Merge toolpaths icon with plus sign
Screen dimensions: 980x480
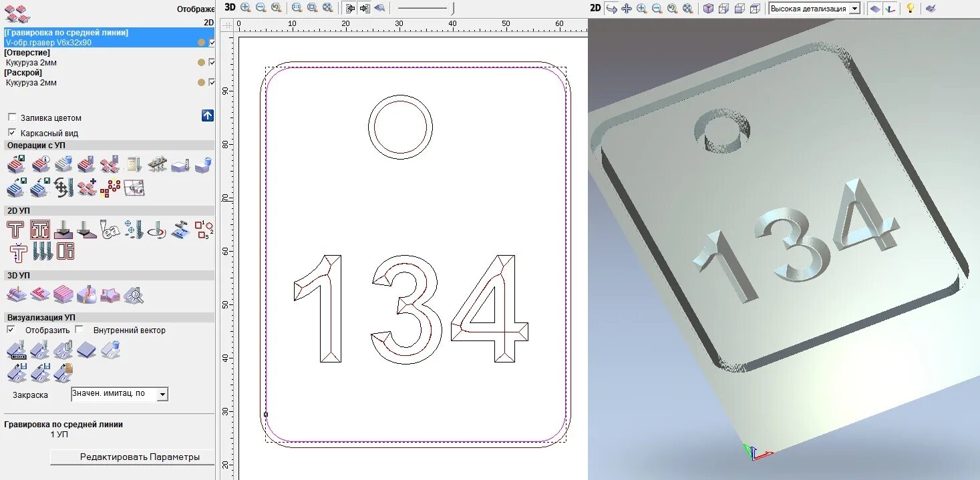(86, 188)
